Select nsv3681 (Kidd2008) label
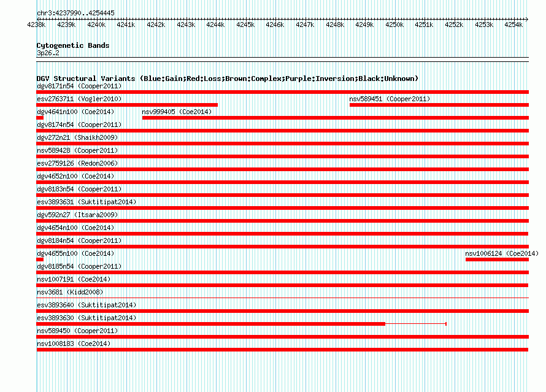 70,293
